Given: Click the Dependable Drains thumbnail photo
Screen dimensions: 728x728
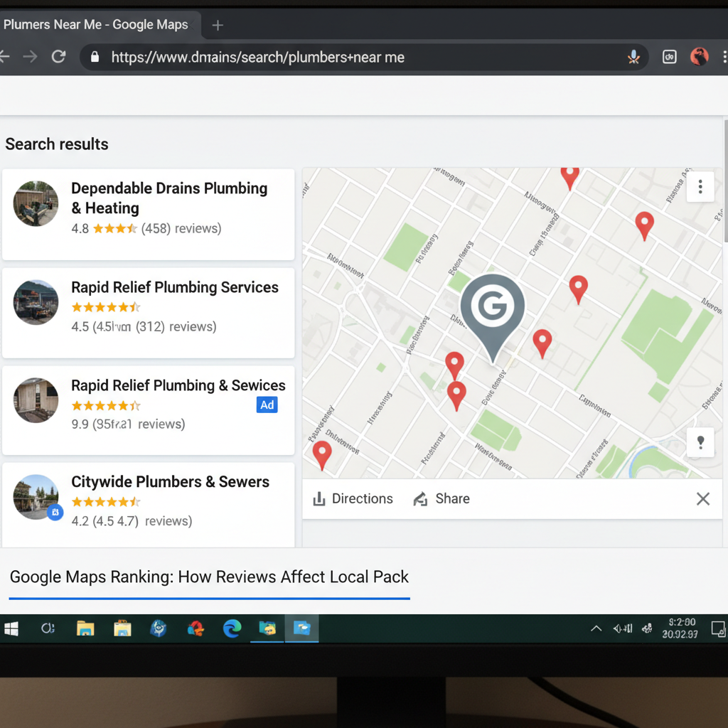Looking at the screenshot, I should [x=36, y=203].
